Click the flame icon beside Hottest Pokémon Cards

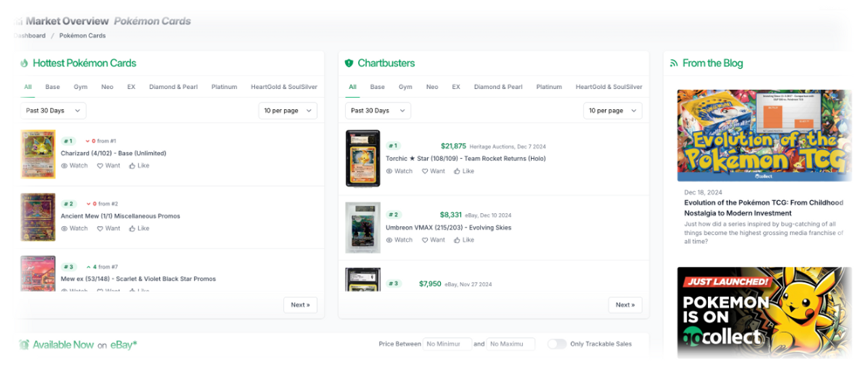(24, 63)
